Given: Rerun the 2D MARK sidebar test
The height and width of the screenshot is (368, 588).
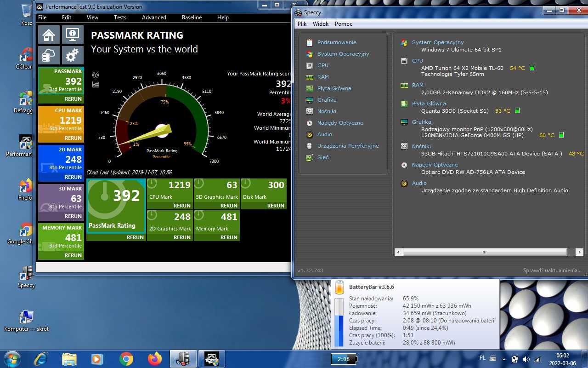Looking at the screenshot, I should point(73,177).
